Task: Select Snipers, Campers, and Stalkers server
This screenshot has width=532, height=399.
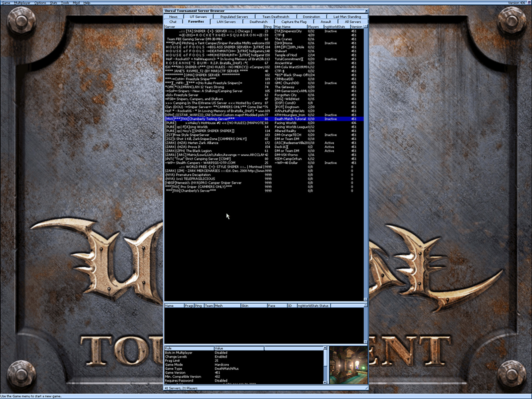Action: (264, 99)
